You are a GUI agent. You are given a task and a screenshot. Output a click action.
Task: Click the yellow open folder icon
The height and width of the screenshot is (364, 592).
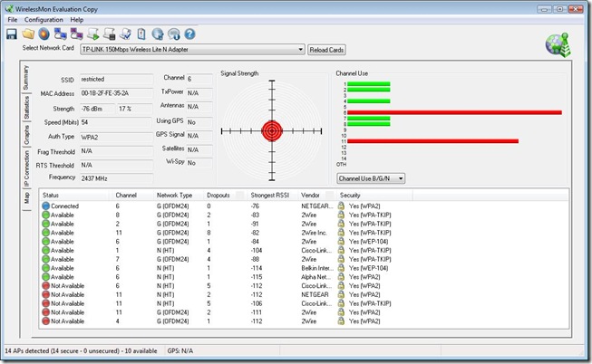pyautogui.click(x=29, y=34)
